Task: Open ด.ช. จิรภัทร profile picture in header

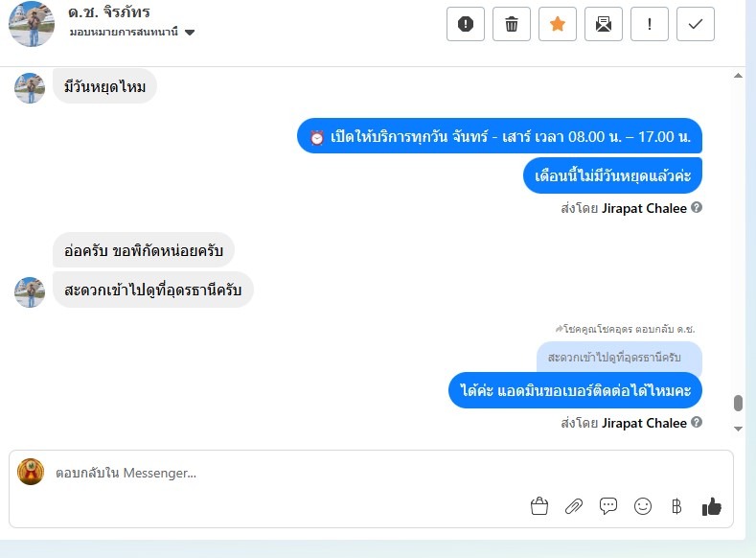Action: (x=32, y=24)
